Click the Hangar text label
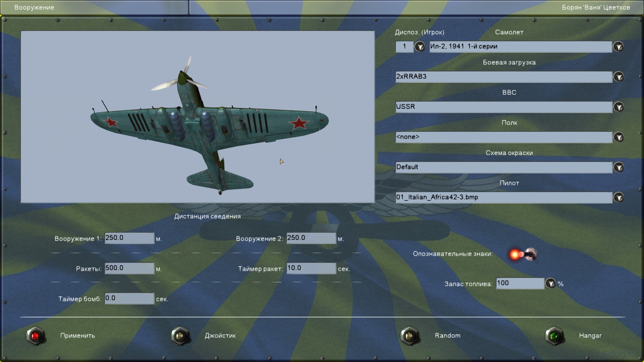Image resolution: width=644 pixels, height=362 pixels. 590,336
